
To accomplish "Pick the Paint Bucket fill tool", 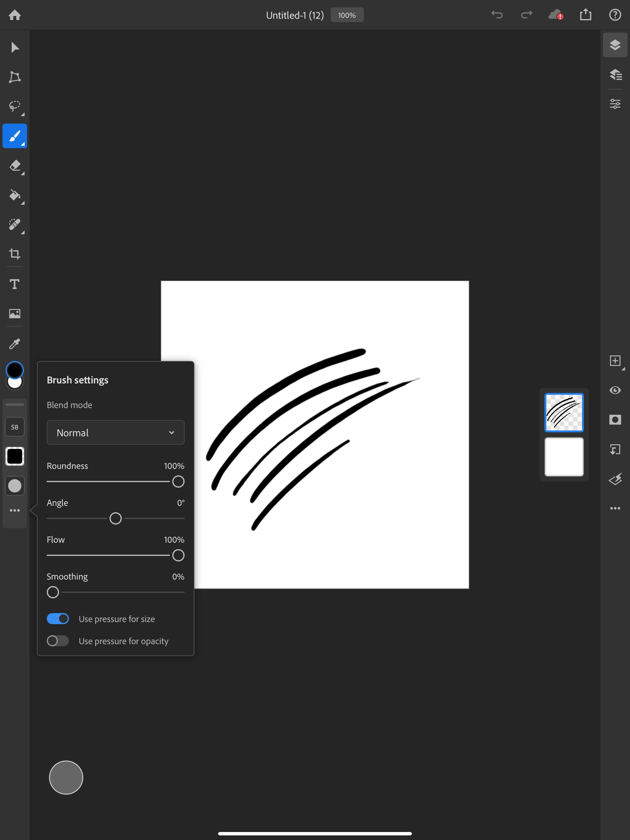I will point(15,195).
